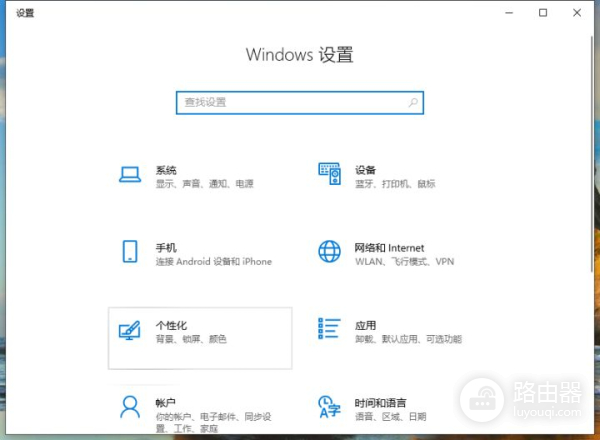Open the 时间和语言 clock icon
600x440 pixels.
click(x=329, y=407)
